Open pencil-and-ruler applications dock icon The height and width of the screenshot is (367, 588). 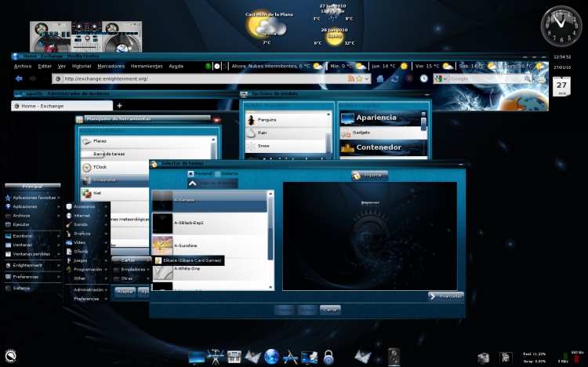pos(290,357)
